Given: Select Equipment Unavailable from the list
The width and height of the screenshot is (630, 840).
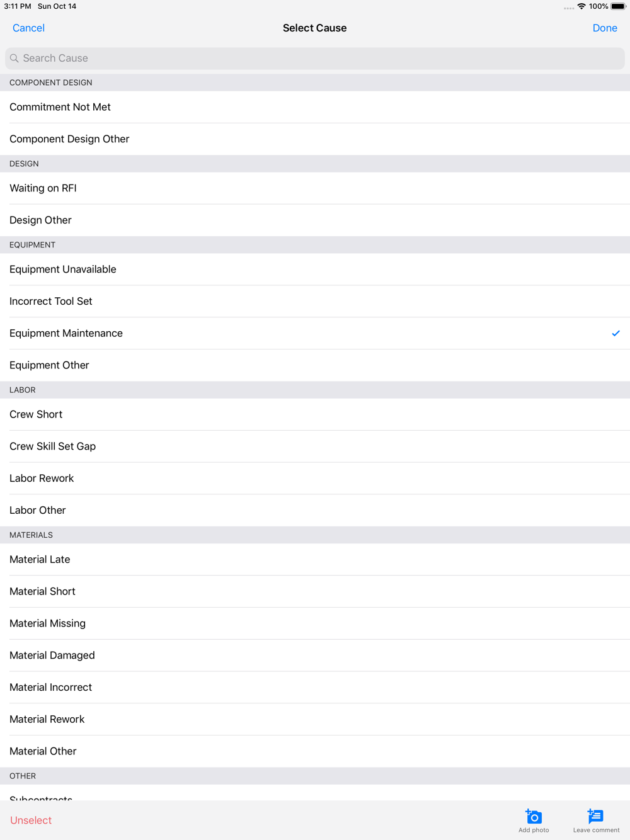Looking at the screenshot, I should point(63,270).
